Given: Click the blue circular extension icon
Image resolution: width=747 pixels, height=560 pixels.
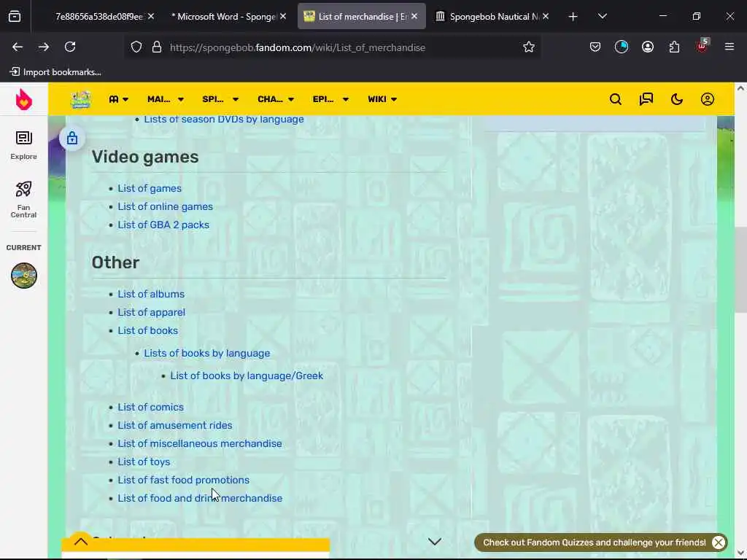Looking at the screenshot, I should pyautogui.click(x=622, y=47).
